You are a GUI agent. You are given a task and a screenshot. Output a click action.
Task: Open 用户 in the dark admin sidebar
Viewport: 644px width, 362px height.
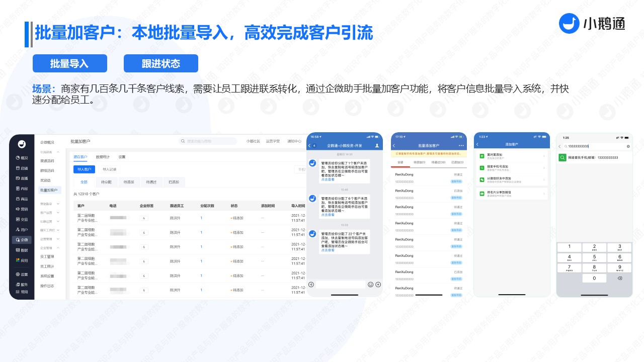click(x=22, y=230)
